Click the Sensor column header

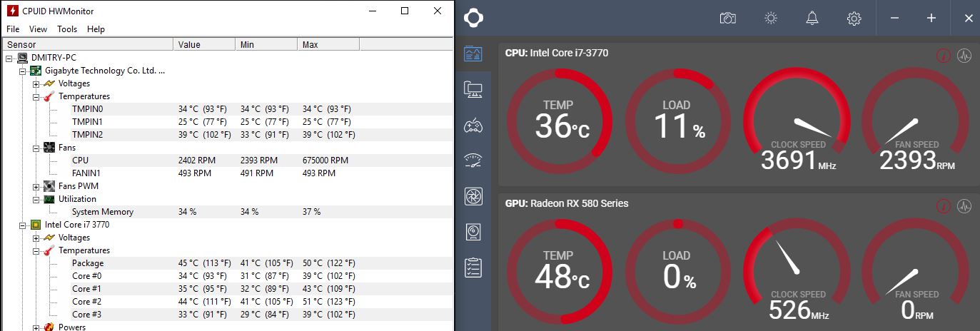coord(87,44)
